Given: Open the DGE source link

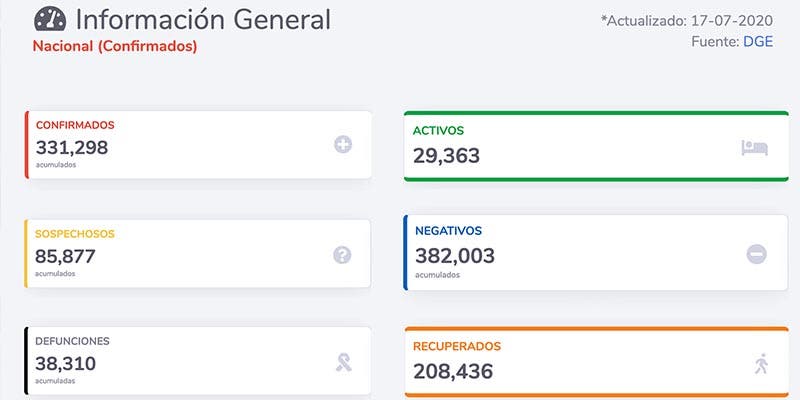Looking at the screenshot, I should [757, 41].
